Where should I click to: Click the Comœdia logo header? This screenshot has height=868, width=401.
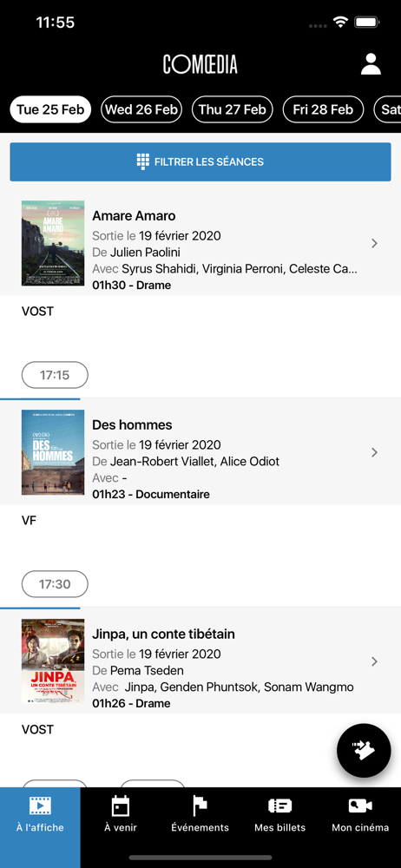tap(200, 64)
